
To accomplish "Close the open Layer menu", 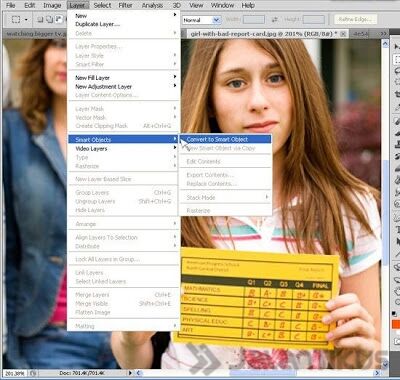I will click(x=77, y=5).
